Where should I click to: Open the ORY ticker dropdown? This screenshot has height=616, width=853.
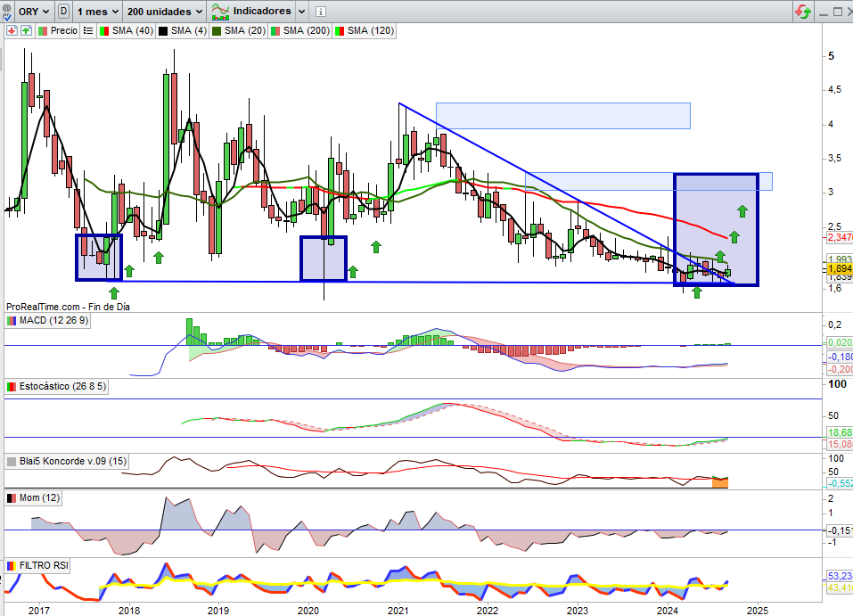pos(33,12)
